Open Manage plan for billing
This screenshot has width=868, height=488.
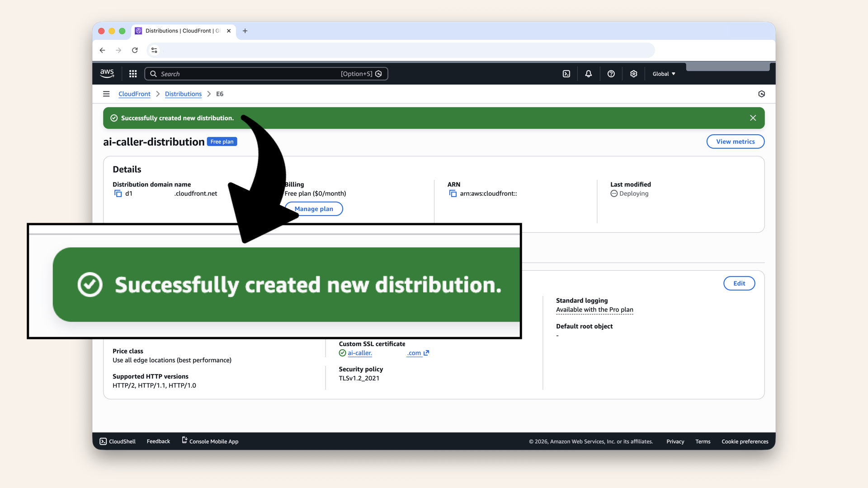(x=314, y=209)
